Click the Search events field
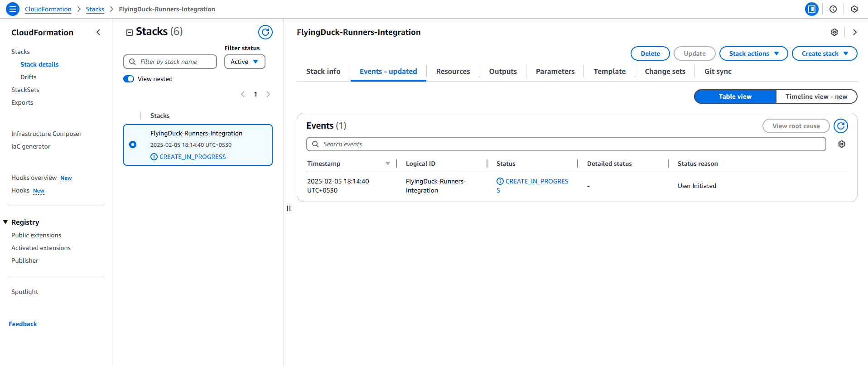Image resolution: width=868 pixels, height=366 pixels. tap(566, 144)
